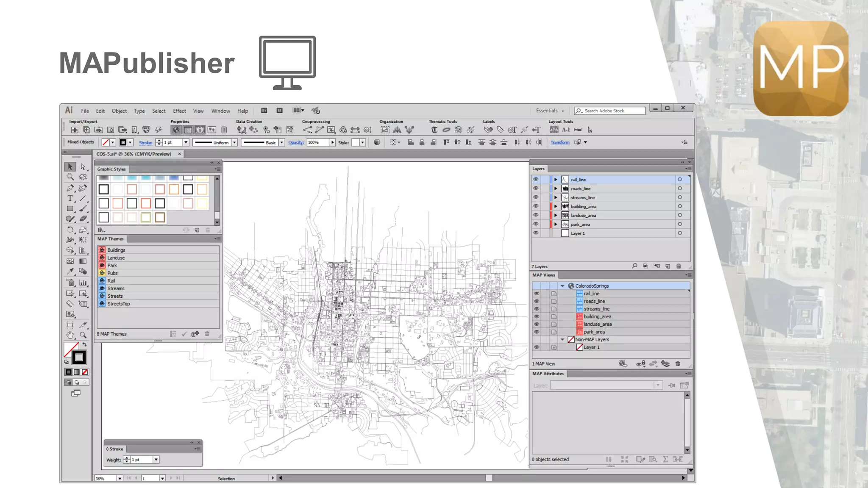
Task: Select the Streams MAP theme
Action: pos(159,288)
